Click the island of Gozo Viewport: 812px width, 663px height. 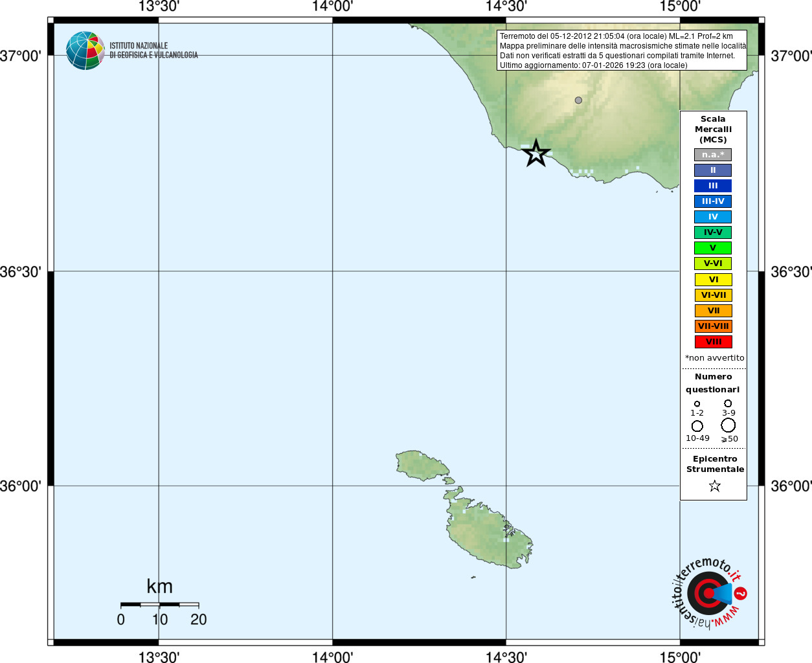click(422, 464)
